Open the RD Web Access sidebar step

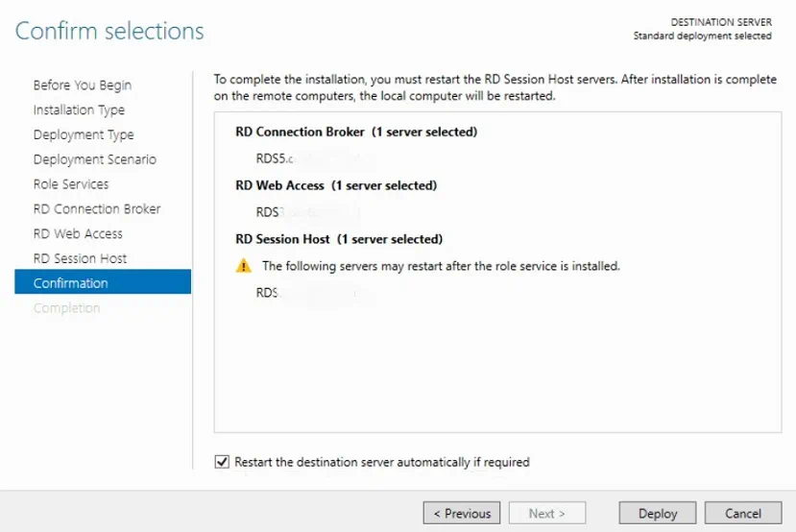coord(78,233)
